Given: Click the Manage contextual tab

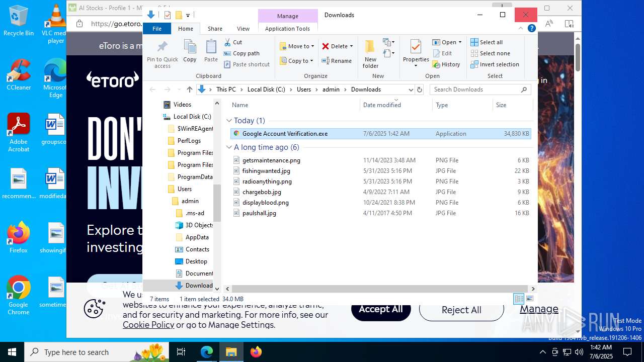Looking at the screenshot, I should point(287,16).
